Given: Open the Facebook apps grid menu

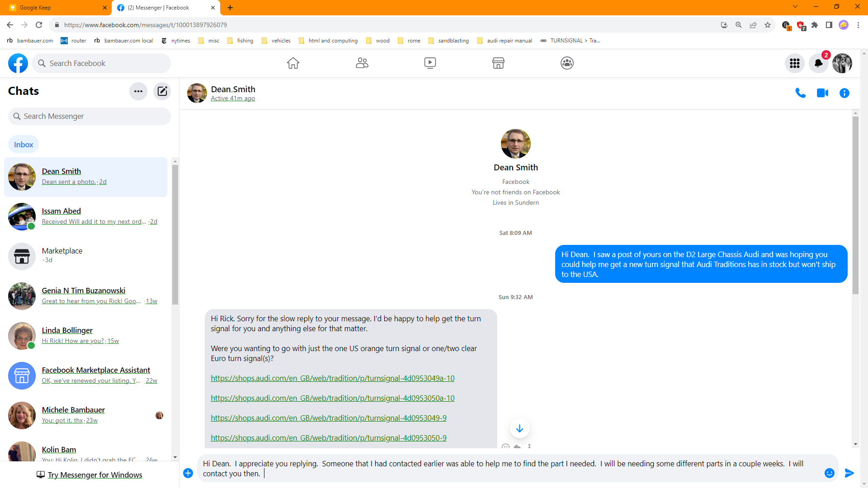Looking at the screenshot, I should (x=794, y=63).
